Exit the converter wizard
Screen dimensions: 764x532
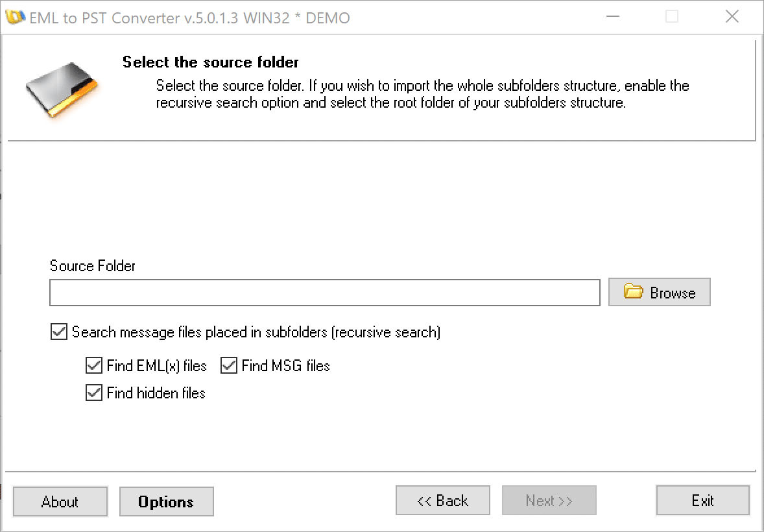pos(702,500)
